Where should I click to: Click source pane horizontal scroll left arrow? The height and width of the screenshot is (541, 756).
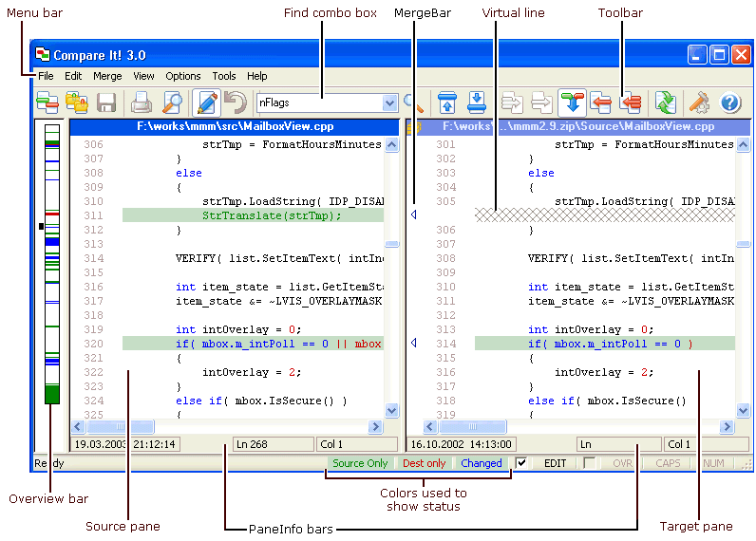point(78,426)
